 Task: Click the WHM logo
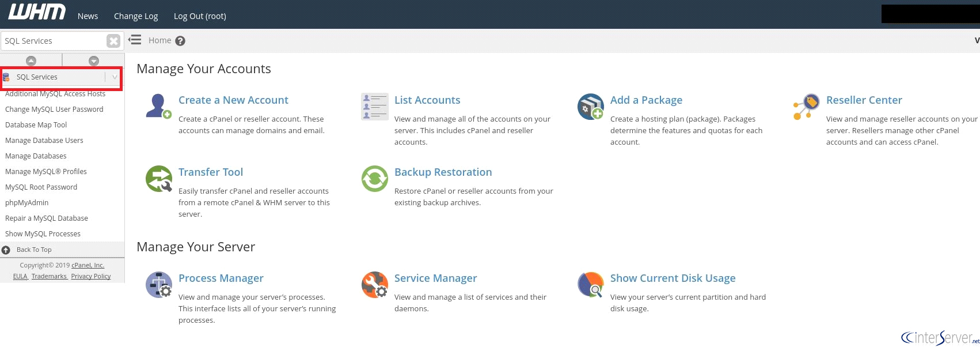(x=37, y=12)
